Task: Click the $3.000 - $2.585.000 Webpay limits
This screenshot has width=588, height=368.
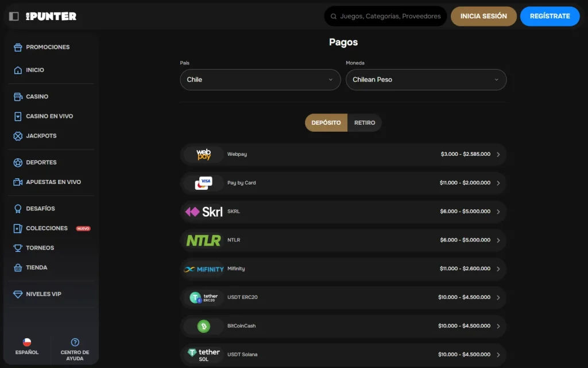Action: pos(465,154)
